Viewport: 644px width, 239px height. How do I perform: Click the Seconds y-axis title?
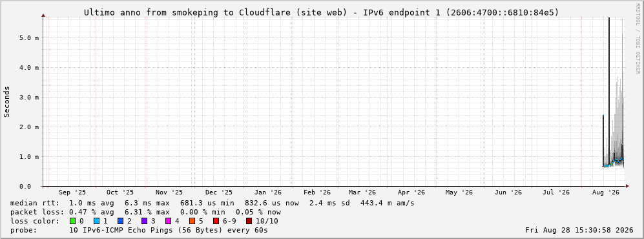coord(7,101)
